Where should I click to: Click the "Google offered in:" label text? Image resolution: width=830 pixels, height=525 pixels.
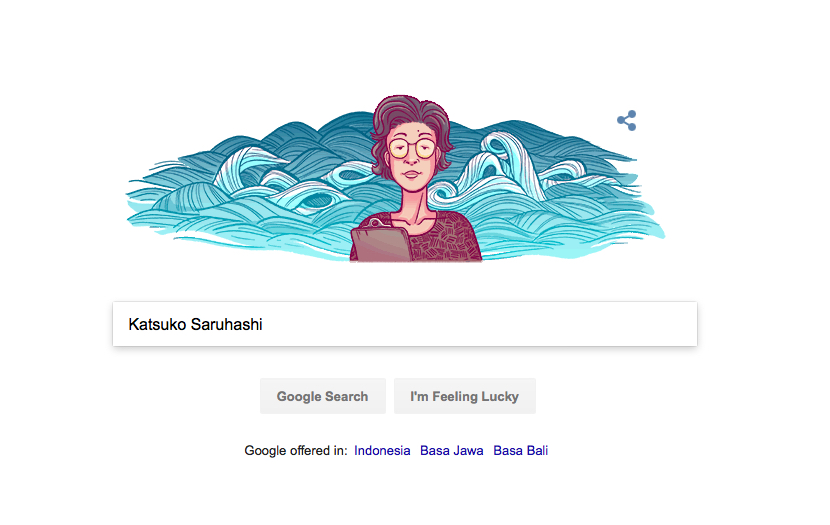tap(296, 450)
